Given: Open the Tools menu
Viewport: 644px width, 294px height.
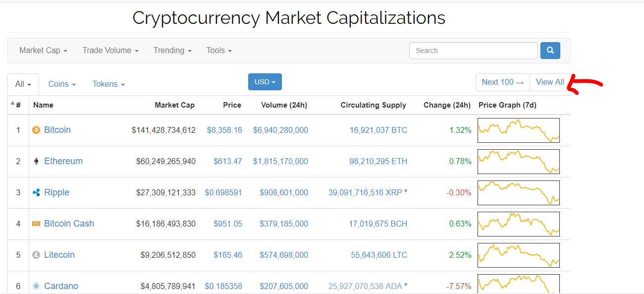Looking at the screenshot, I should point(219,51).
